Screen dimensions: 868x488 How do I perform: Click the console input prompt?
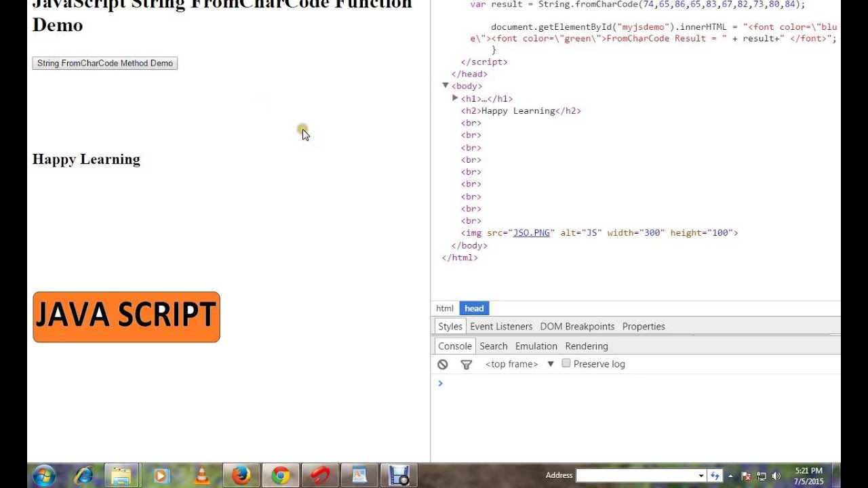(637, 384)
